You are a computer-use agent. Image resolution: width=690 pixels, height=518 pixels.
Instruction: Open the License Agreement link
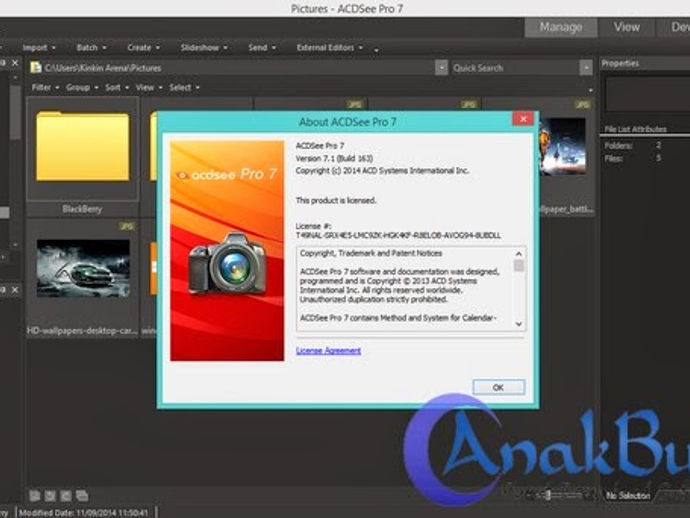(x=328, y=351)
